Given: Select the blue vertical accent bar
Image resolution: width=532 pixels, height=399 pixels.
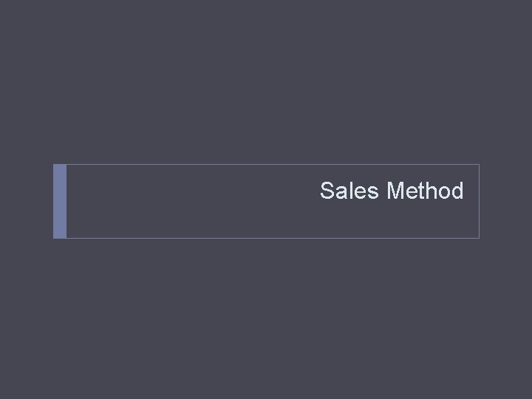Looking at the screenshot, I should click(60, 201).
